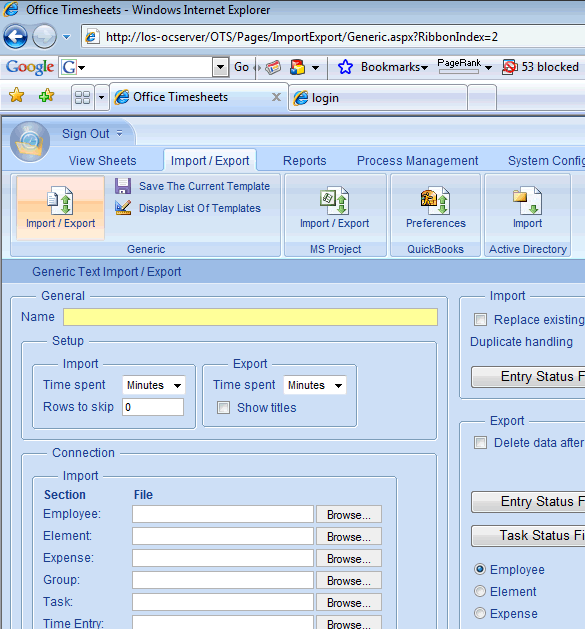This screenshot has width=585, height=629.
Task: Click the popup blocker 53 blocked icon
Action: tap(510, 67)
